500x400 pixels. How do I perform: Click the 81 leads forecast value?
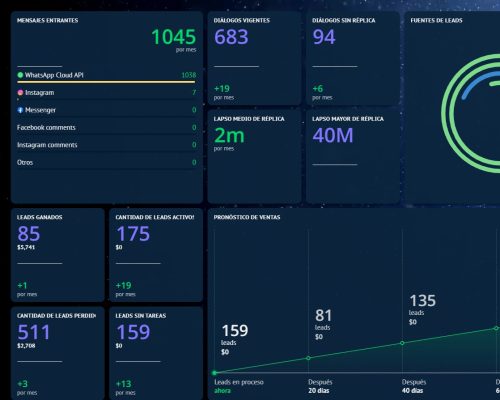click(x=323, y=315)
